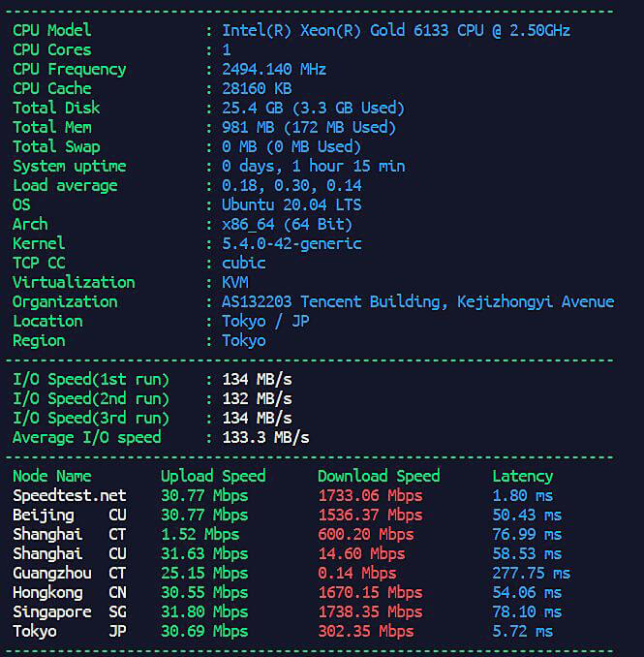Screen dimensions: 644x657
Task: Select the Location value Tokyo / JP
Action: click(x=265, y=322)
